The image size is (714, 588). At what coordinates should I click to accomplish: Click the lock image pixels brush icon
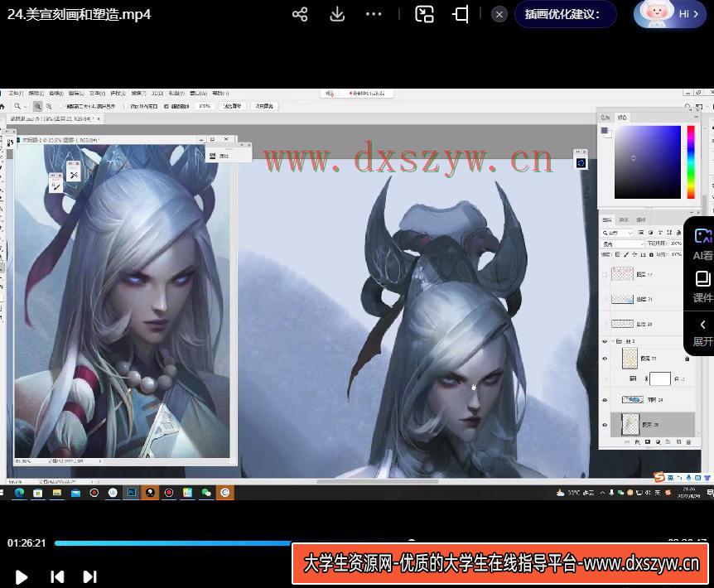tap(626, 254)
